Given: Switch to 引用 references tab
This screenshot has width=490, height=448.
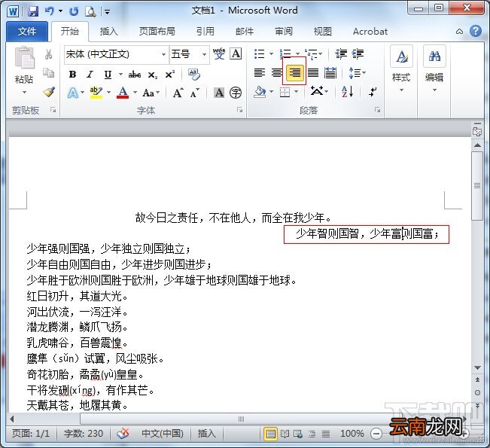Looking at the screenshot, I should (x=205, y=32).
